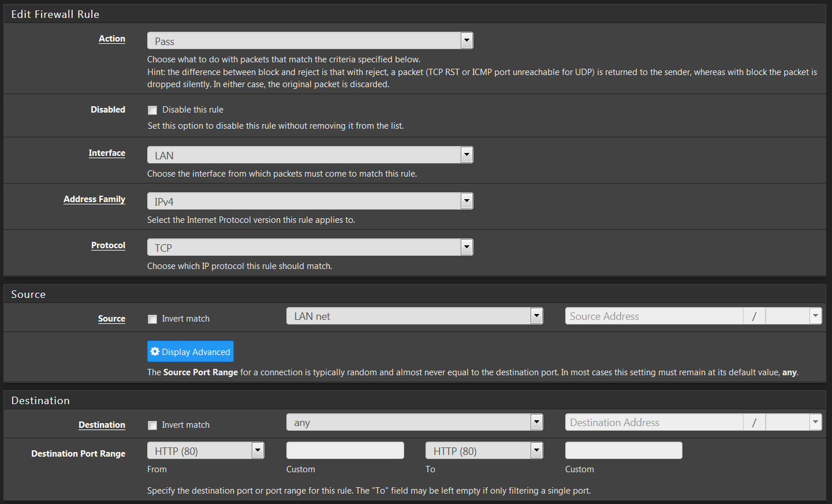Click the Source Address input field
Viewport: 832px width, 504px height.
tap(654, 316)
